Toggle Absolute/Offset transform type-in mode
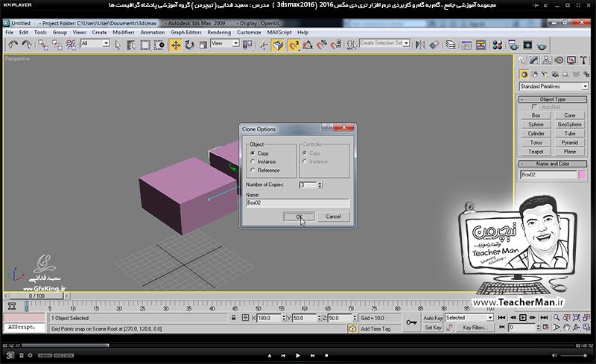This screenshot has width=596, height=364. pyautogui.click(x=246, y=318)
